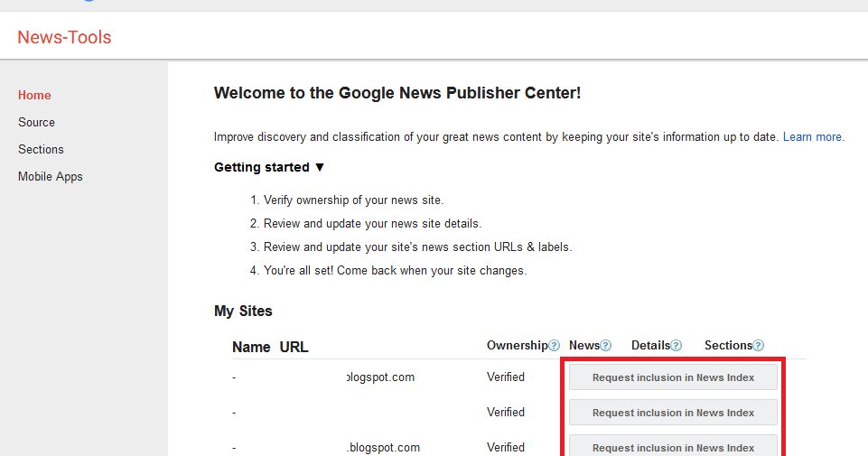Open Sections in the sidebar

(41, 149)
